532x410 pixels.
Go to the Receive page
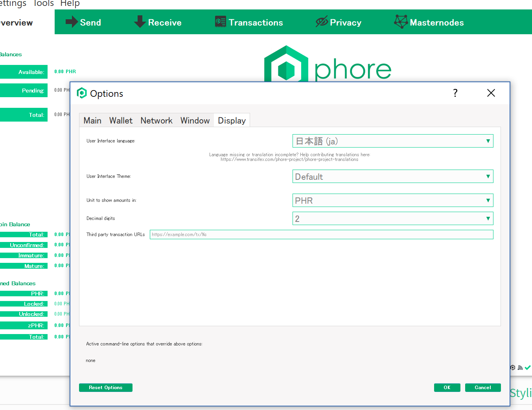point(158,22)
